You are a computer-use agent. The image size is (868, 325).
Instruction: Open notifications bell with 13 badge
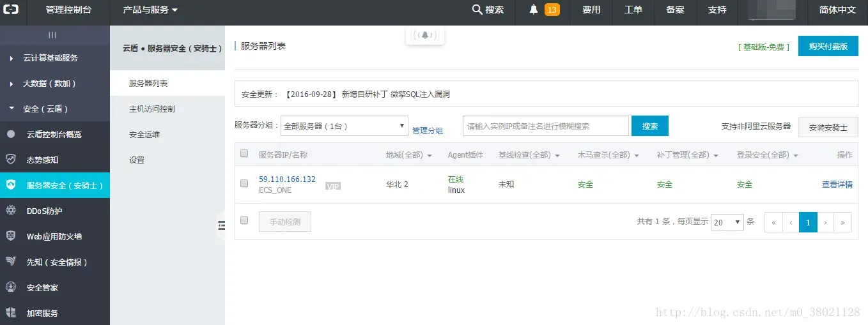[x=544, y=10]
